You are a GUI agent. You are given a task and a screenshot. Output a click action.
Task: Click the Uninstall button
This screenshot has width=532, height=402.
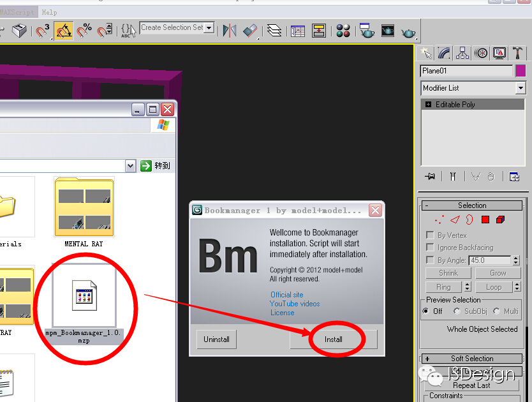tap(216, 339)
